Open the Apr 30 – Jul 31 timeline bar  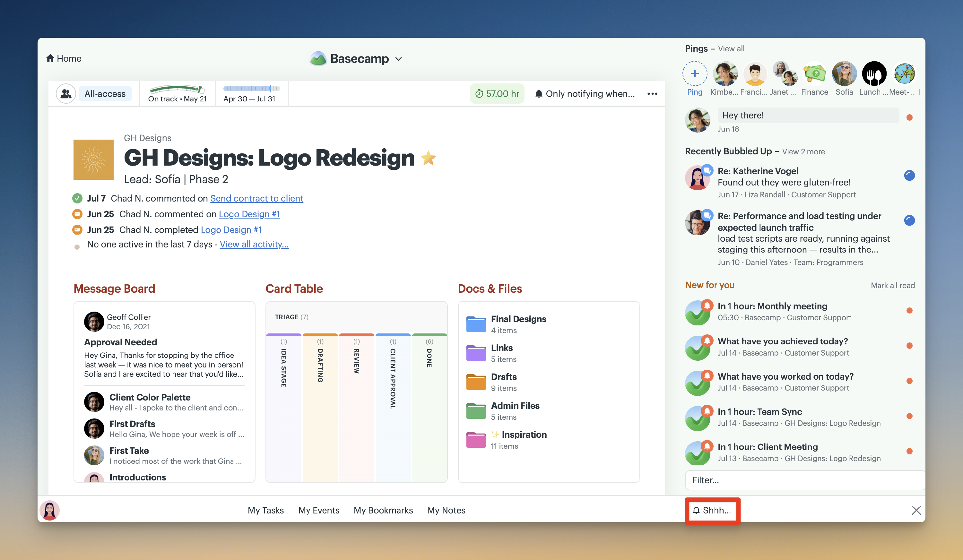click(x=251, y=94)
